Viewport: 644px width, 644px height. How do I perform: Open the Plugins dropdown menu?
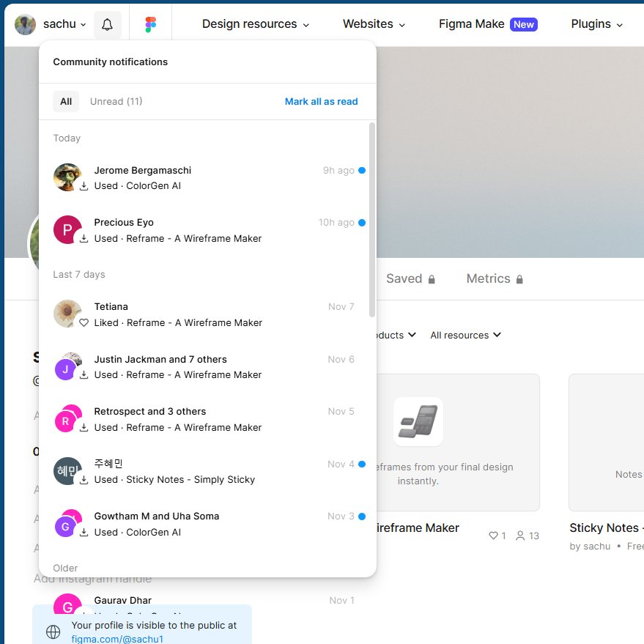(x=597, y=24)
